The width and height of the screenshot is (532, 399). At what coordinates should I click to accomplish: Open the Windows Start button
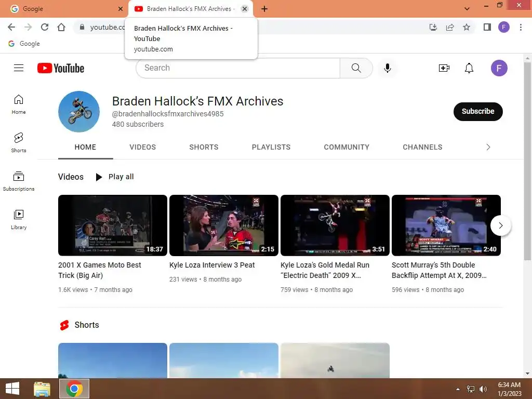coord(12,389)
